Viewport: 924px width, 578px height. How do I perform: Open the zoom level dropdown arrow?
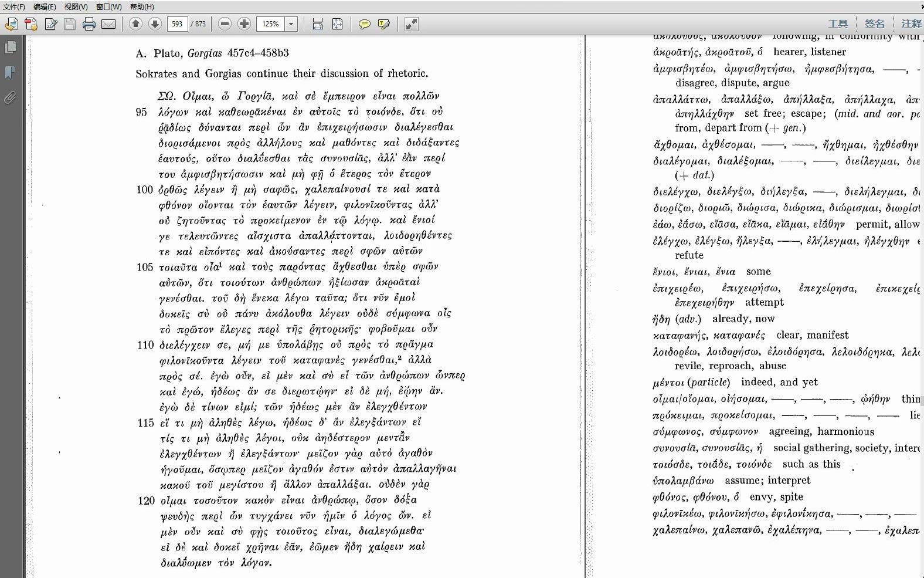291,24
